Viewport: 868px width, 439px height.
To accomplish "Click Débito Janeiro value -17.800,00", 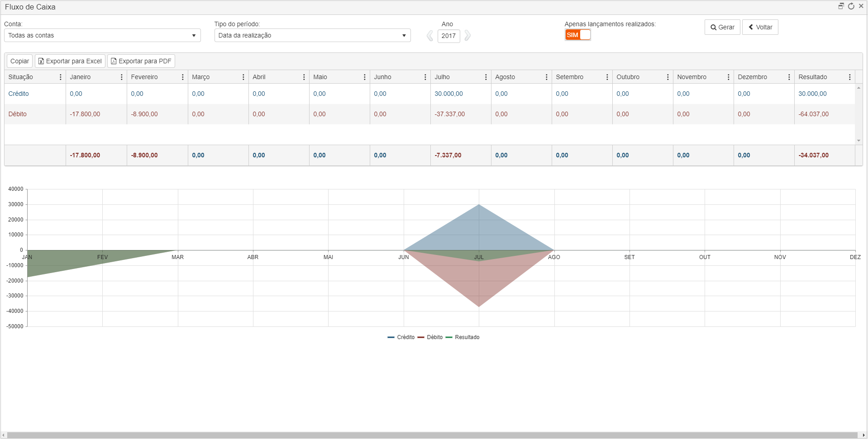I will click(x=85, y=114).
